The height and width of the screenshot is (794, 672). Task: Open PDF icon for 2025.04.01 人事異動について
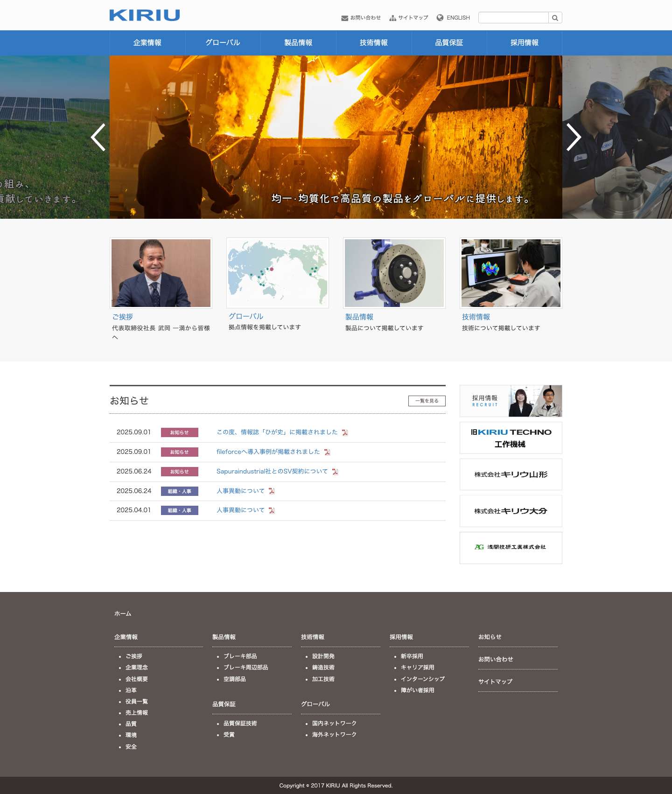click(x=272, y=510)
